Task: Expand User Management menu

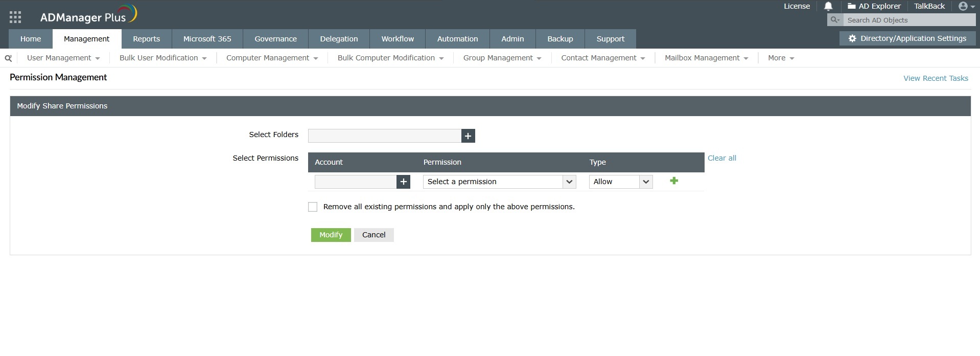Action: coord(63,58)
